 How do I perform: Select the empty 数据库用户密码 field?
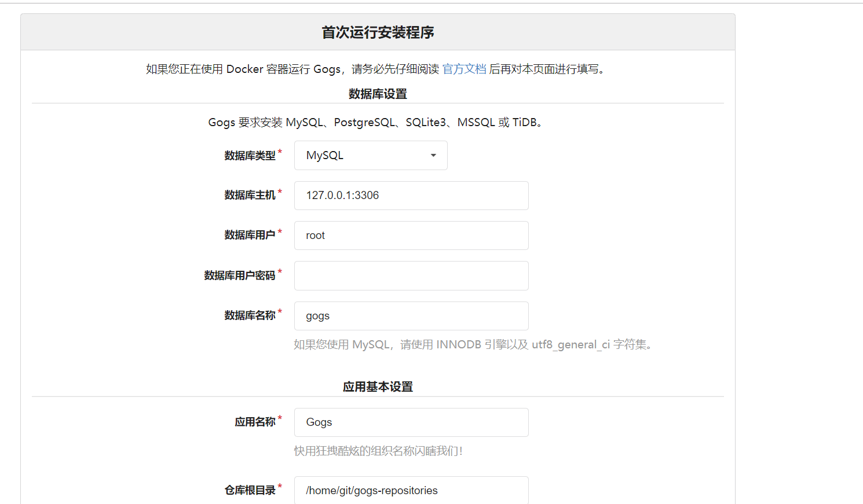[411, 275]
